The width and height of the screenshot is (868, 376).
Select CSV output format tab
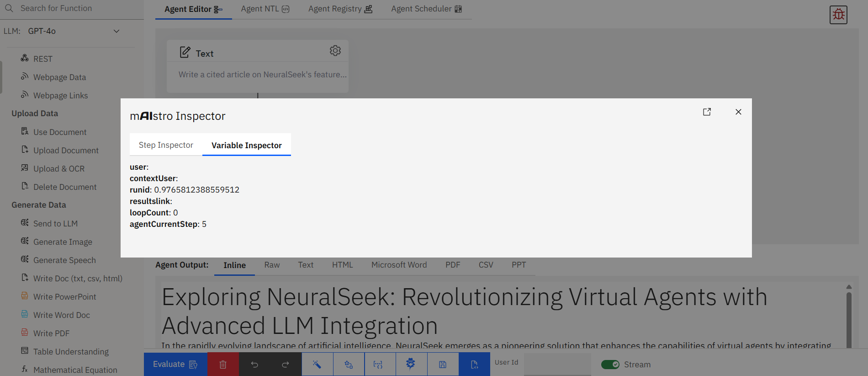(x=486, y=265)
